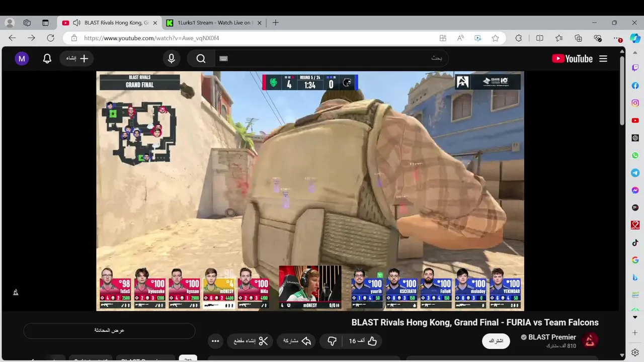Go forward in browser
Viewport: 644px width, 362px height.
click(31, 38)
